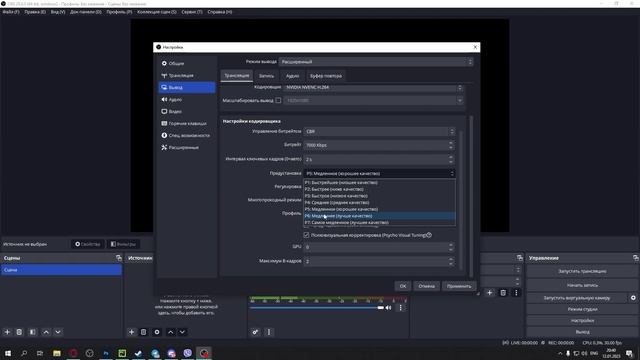Adjust audio mixer volume slider handle
Screen dimensions: 640x360
380,308
